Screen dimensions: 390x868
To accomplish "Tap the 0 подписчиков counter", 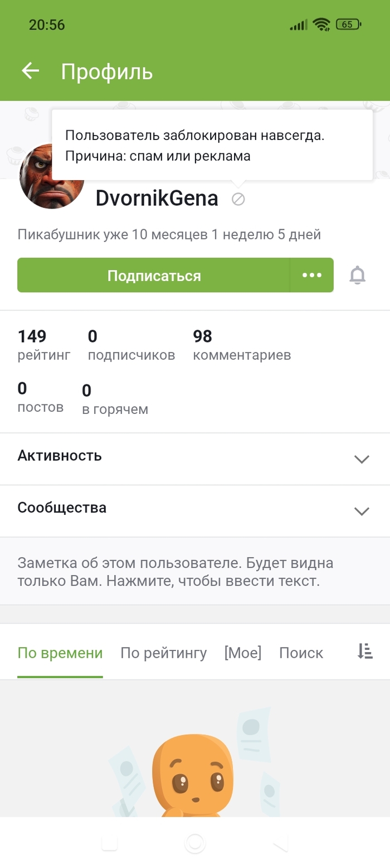I will click(x=131, y=345).
